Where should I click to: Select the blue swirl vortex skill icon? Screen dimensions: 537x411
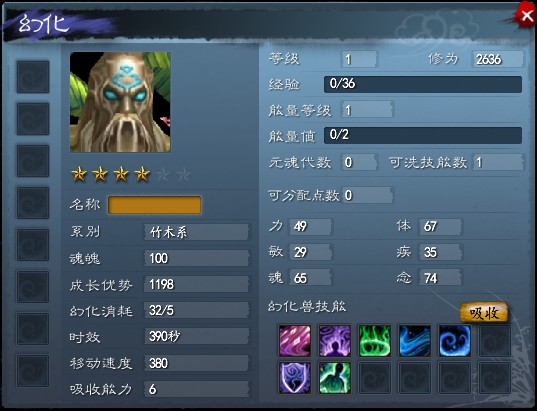[454, 341]
